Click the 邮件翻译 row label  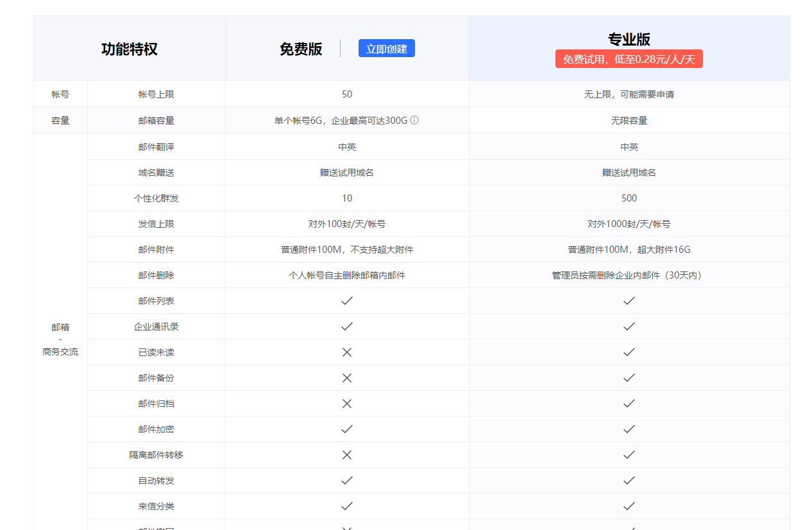156,147
